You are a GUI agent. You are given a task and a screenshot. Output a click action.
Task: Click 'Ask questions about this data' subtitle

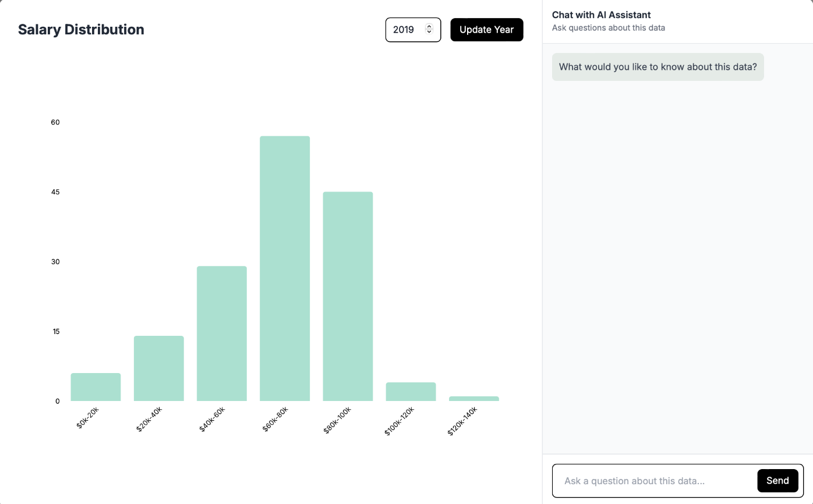click(x=609, y=28)
